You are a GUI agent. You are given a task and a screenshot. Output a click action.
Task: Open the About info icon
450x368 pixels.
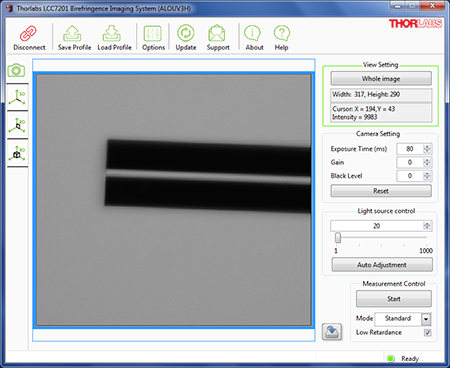click(x=252, y=33)
